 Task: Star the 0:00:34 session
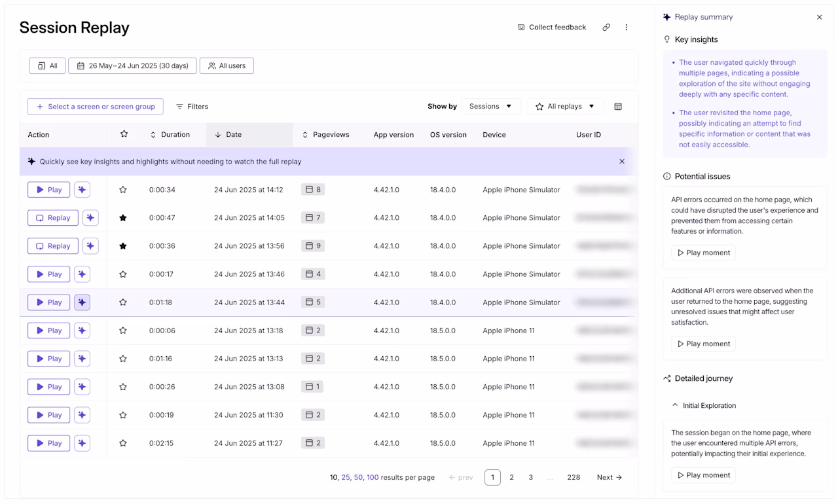coord(123,190)
